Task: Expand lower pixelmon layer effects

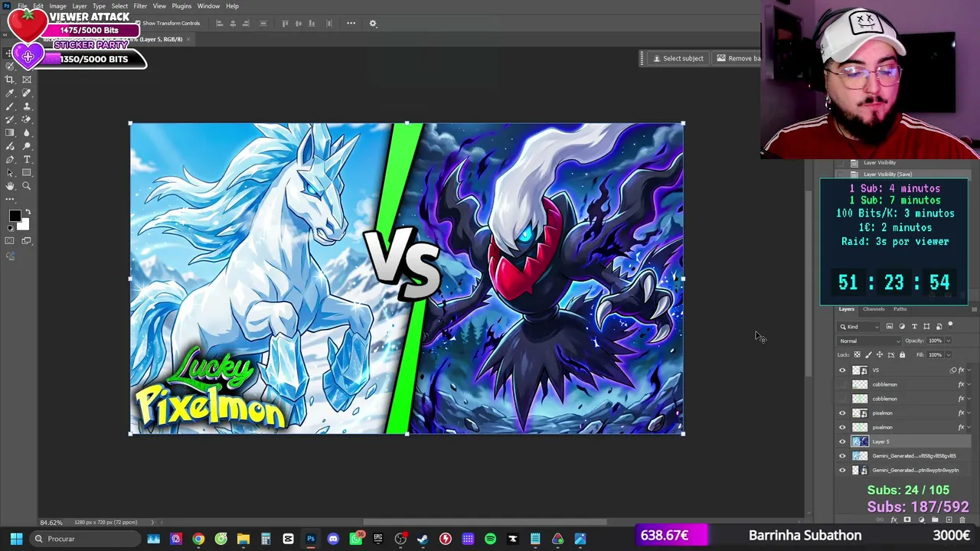Action: click(969, 427)
